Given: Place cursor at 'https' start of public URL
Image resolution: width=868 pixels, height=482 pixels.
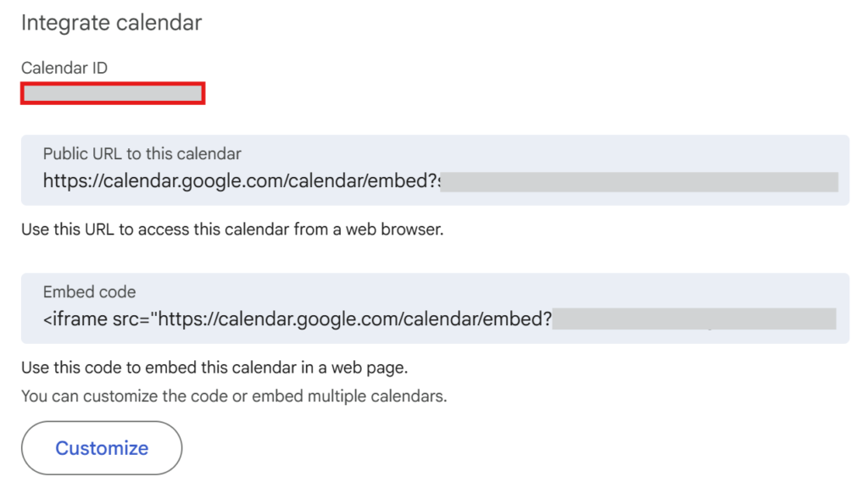Looking at the screenshot, I should pyautogui.click(x=44, y=181).
